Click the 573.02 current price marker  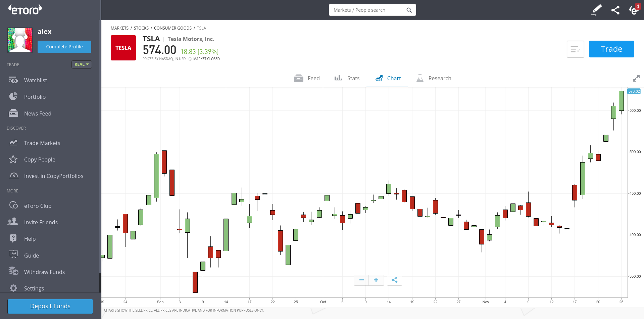[634, 91]
